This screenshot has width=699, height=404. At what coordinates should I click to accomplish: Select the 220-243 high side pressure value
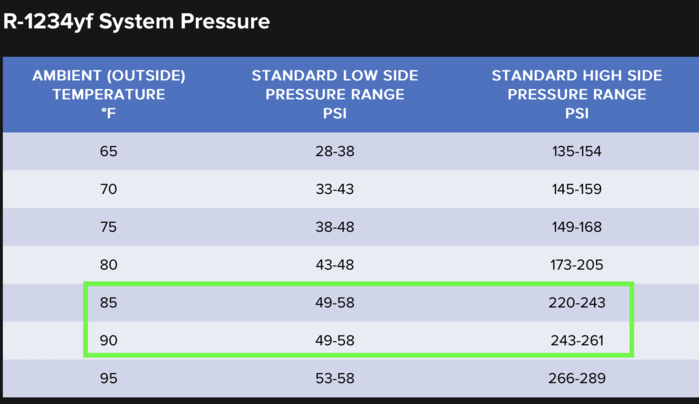(577, 303)
